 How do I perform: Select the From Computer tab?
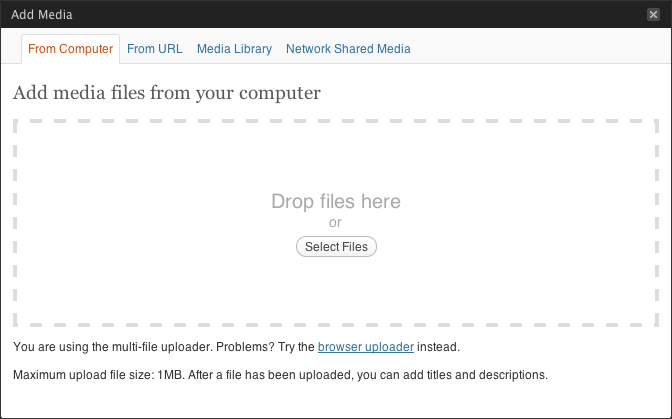70,49
